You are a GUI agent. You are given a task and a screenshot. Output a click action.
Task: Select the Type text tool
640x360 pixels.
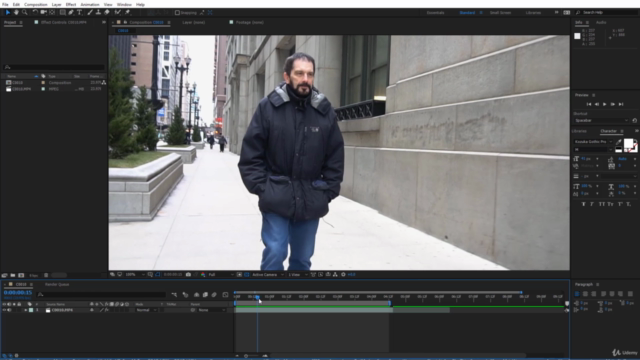pos(80,13)
